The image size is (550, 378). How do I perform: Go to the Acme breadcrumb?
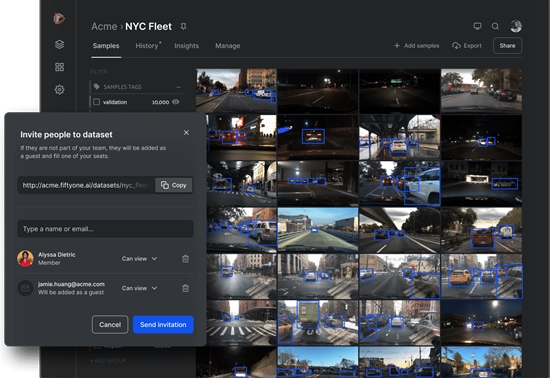(104, 27)
